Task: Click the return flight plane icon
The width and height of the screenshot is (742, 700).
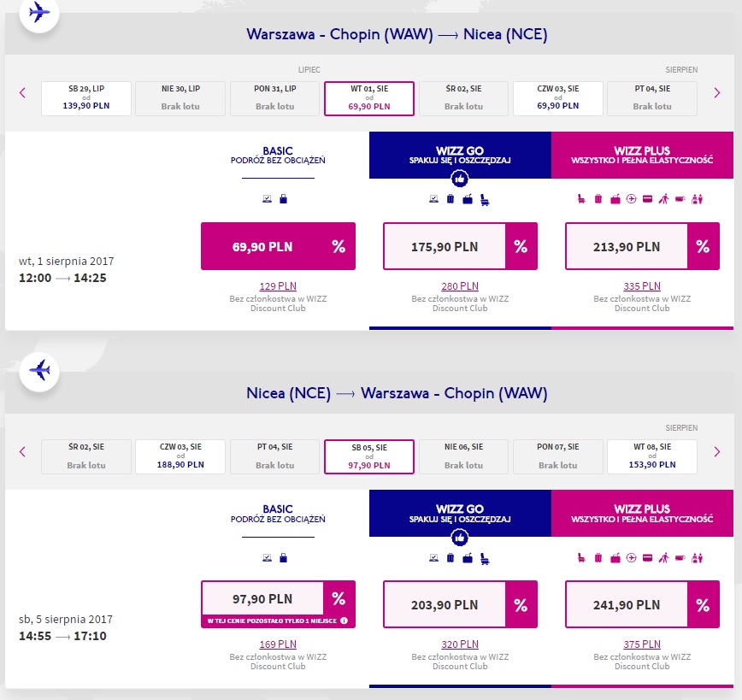Action: tap(39, 371)
